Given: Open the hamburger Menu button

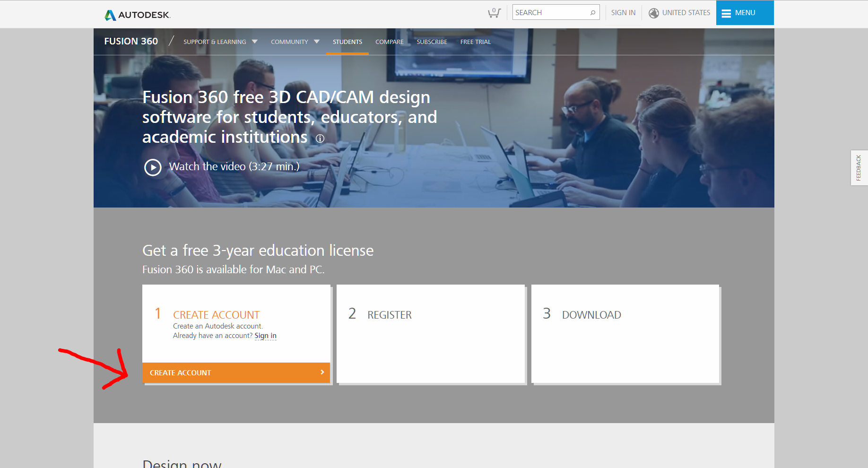Looking at the screenshot, I should (745, 13).
